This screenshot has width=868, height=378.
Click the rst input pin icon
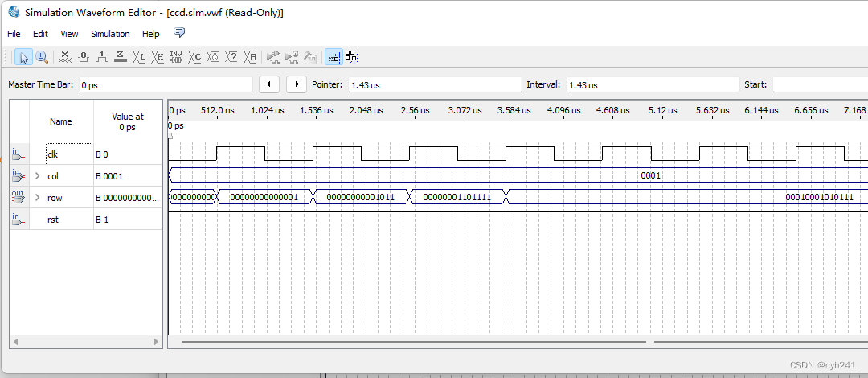tap(18, 220)
